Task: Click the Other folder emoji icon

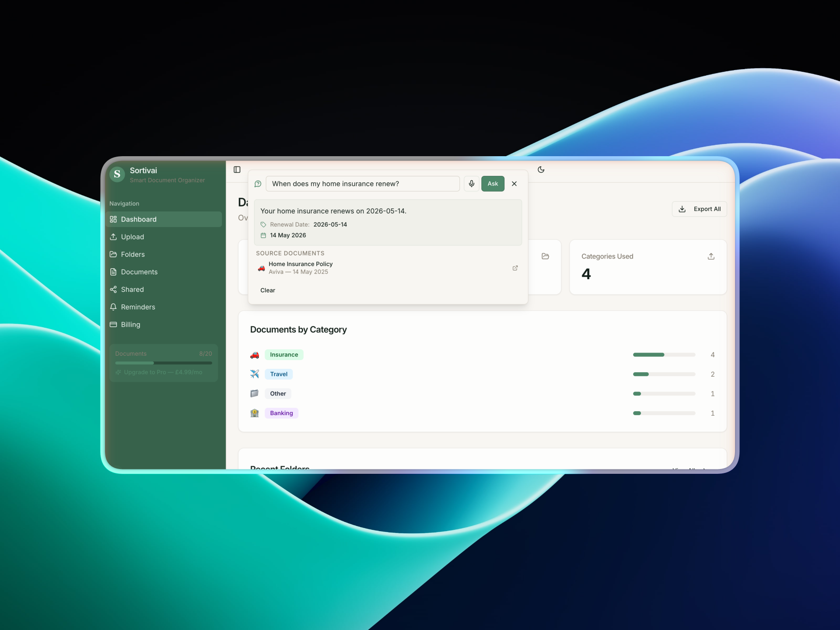Action: tap(255, 394)
